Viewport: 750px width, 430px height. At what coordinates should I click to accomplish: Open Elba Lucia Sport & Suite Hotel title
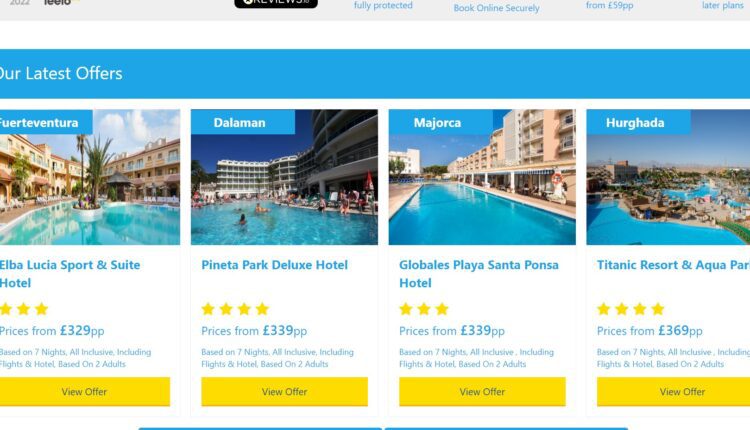pos(70,274)
